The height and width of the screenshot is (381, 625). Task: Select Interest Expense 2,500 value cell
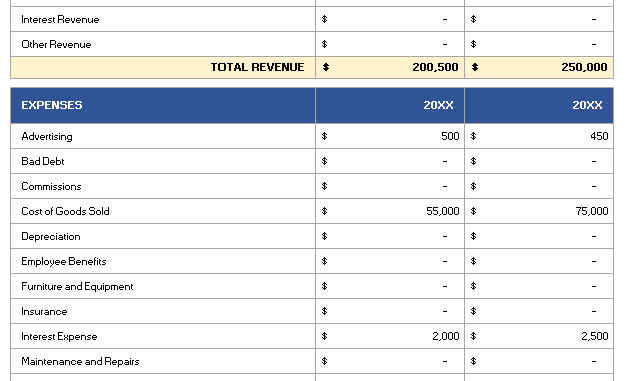[539, 336]
